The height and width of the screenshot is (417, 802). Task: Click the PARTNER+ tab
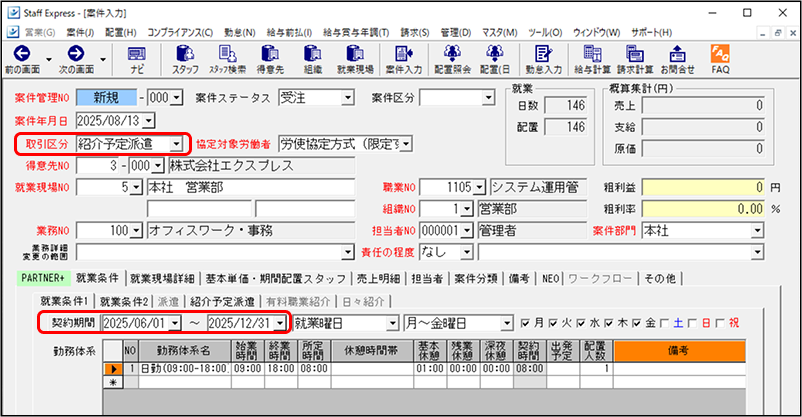point(43,278)
